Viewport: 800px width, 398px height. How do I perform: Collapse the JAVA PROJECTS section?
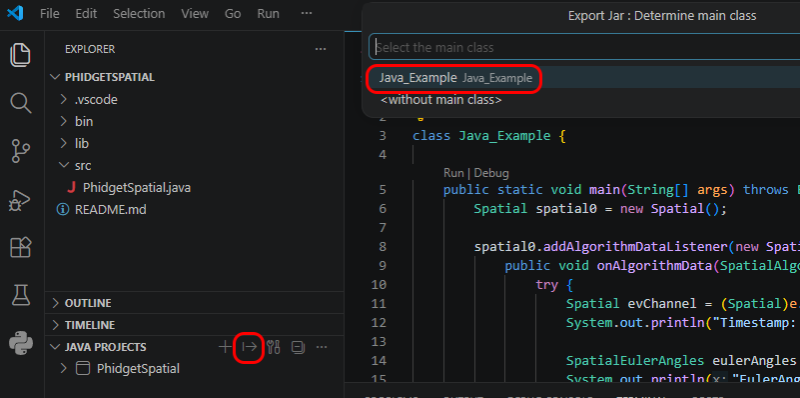(x=55, y=347)
